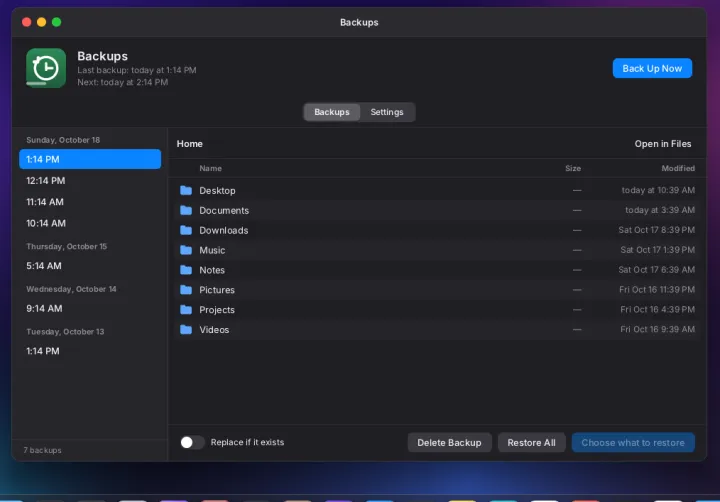Click Choose what to restore button
Screen dimensions: 720x502
coord(633,442)
